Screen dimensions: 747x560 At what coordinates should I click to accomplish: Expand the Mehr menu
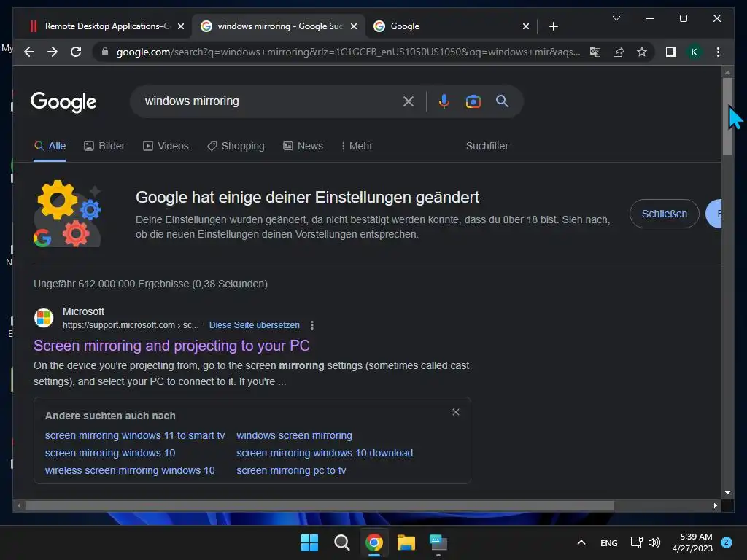point(357,146)
